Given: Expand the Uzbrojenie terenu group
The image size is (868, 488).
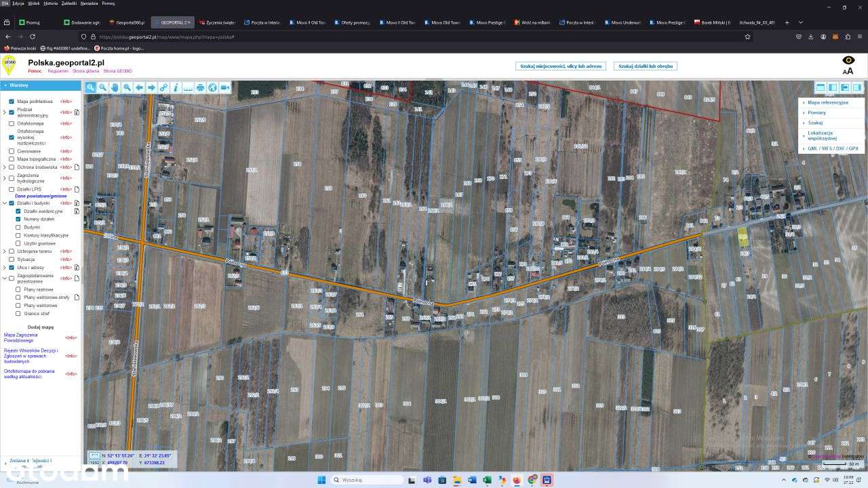Looking at the screenshot, I should [4, 251].
